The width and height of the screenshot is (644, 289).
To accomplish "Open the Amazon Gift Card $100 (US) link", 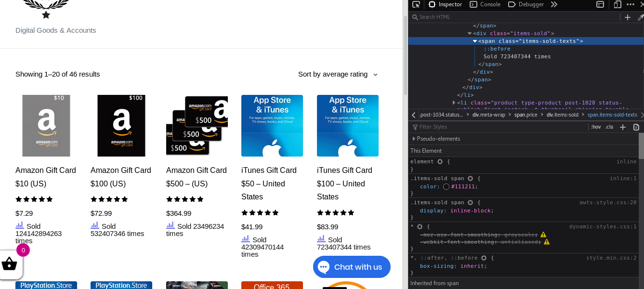I will pos(121,177).
